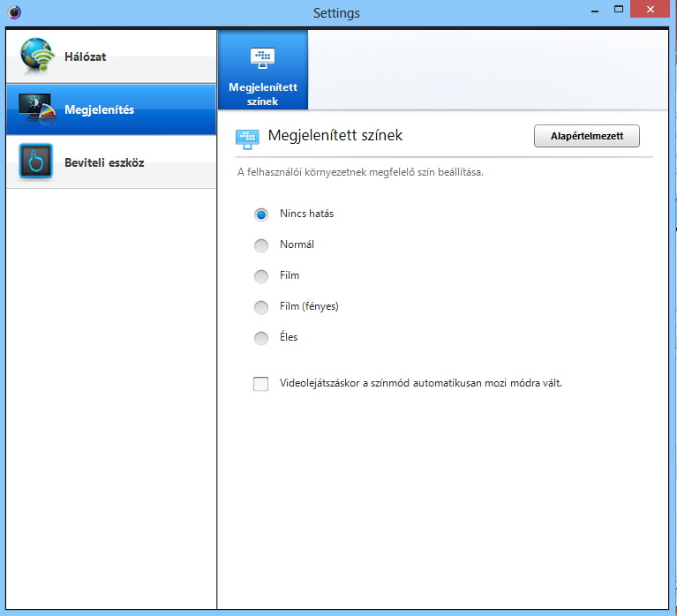Click the description text about felhasználói környezetnek

pyautogui.click(x=360, y=172)
